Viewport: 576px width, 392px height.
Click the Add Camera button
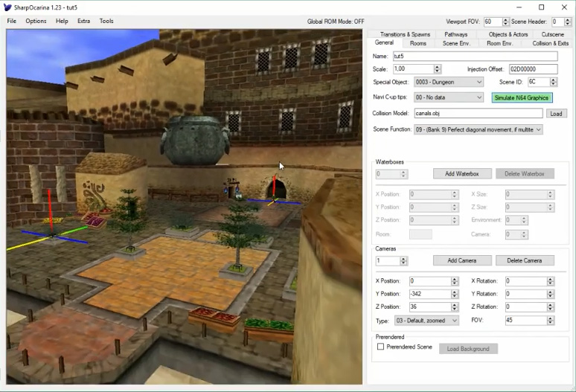click(462, 260)
